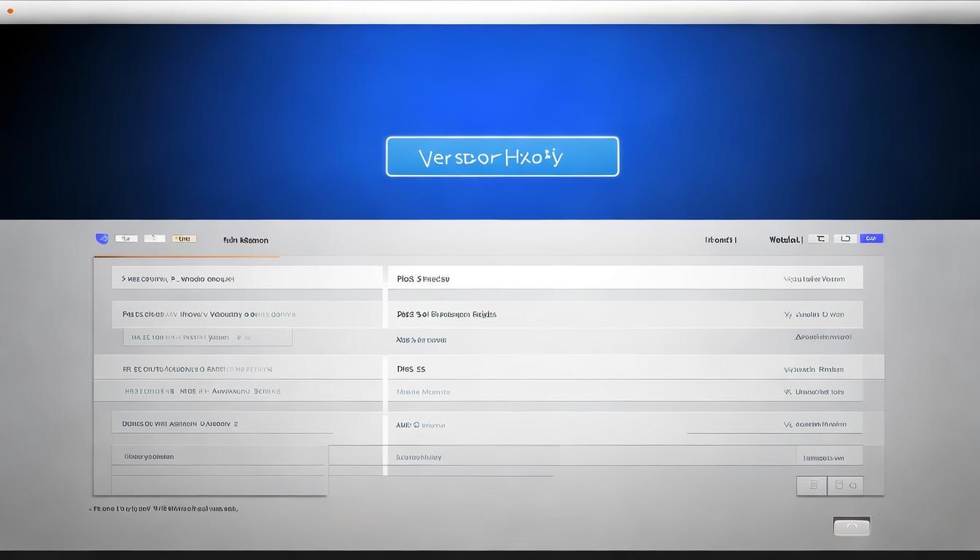This screenshot has height=560, width=980.
Task: Click the 'Pos 3ol' entry in the second row
Action: click(446, 314)
